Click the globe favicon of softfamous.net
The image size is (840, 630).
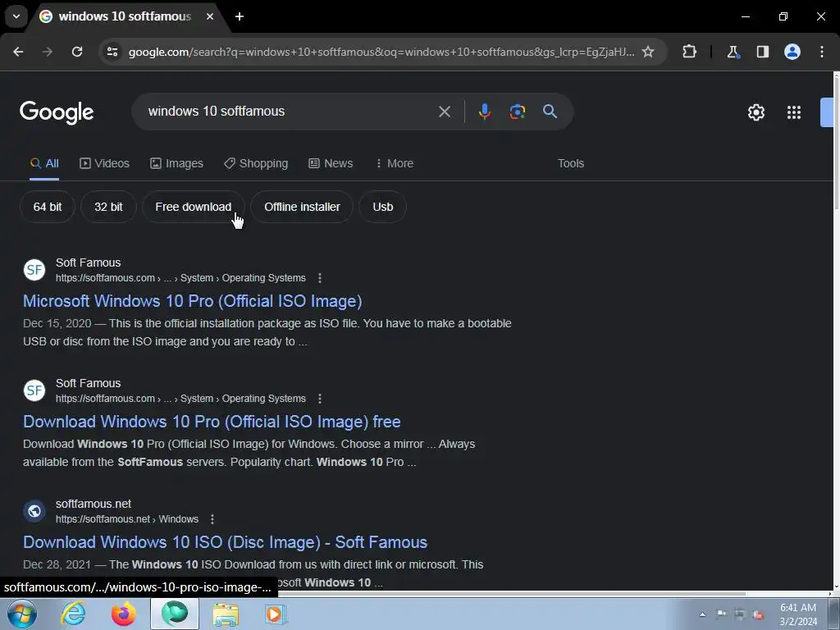tap(34, 510)
